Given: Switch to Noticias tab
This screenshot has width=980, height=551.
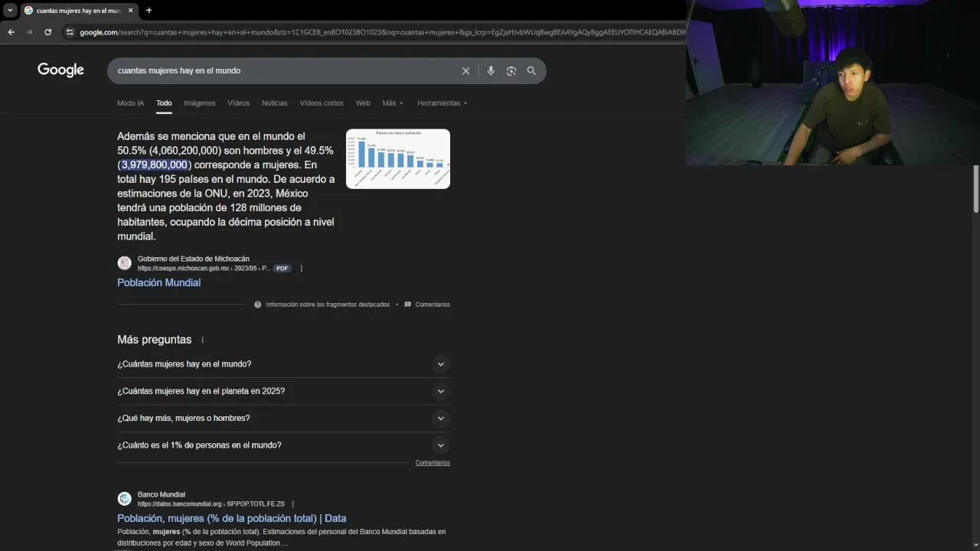Looking at the screenshot, I should pos(274,103).
